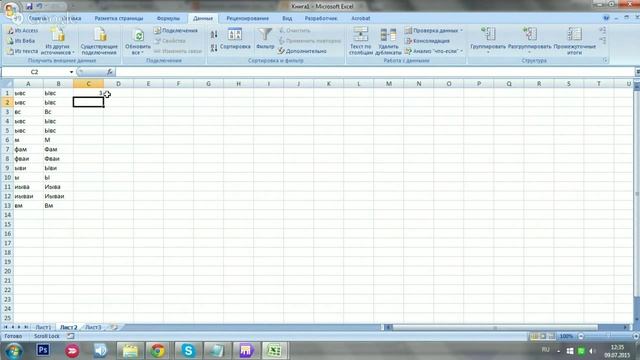Open Name Box dropdown arrow
The width and height of the screenshot is (640, 360).
[x=71, y=72]
